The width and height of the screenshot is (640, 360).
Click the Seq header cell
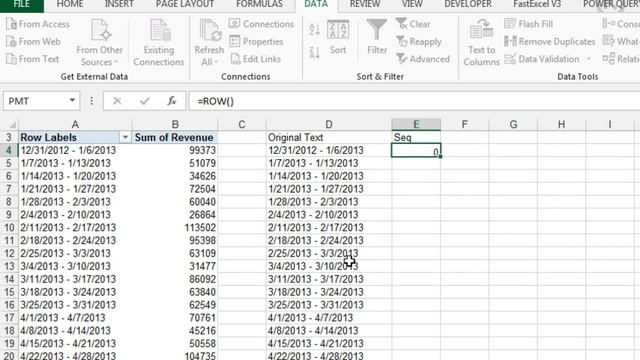416,138
